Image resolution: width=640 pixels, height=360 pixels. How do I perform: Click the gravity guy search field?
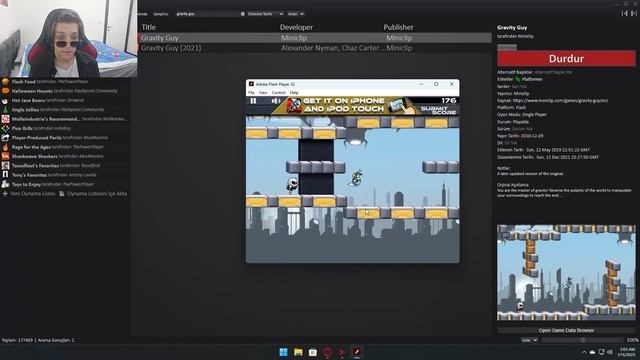click(x=207, y=14)
